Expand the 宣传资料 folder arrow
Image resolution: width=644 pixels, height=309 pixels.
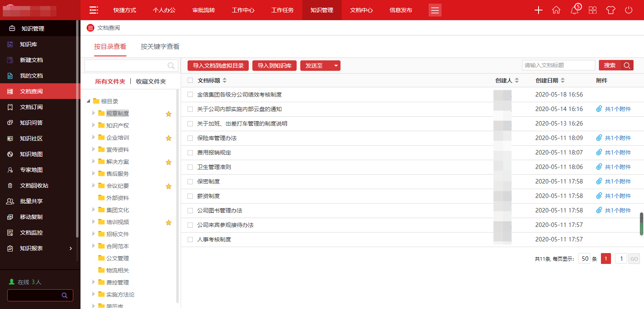coord(94,149)
